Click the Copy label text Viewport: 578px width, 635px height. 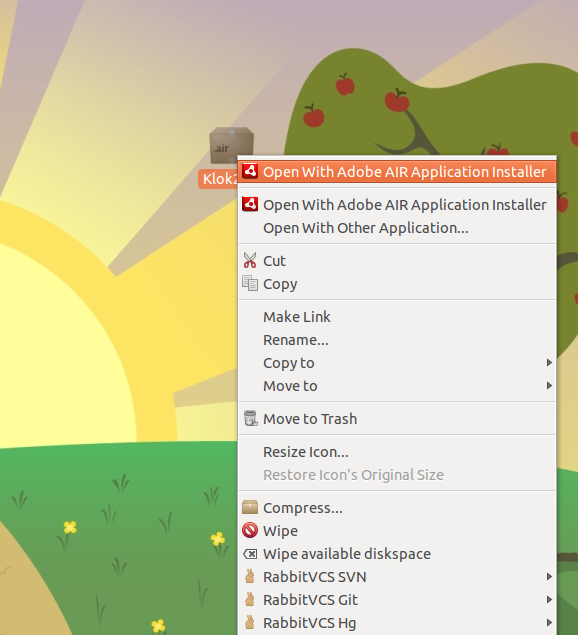coord(280,284)
